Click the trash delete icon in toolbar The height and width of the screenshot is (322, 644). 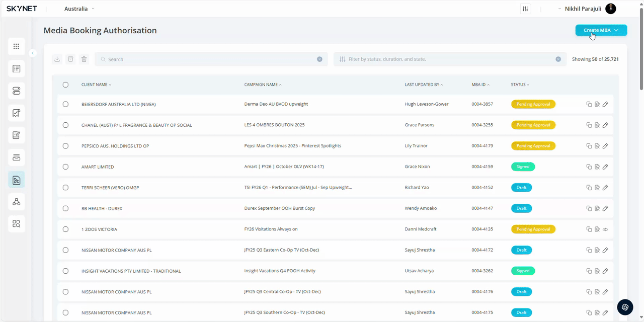pos(84,59)
